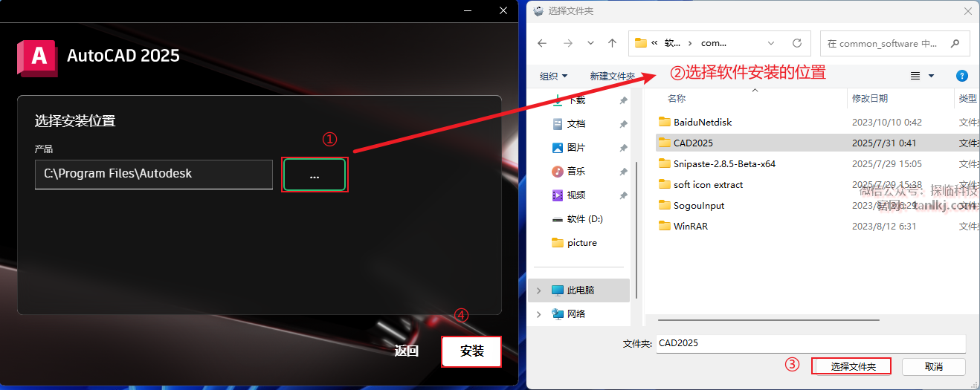Sort by 修改日期 column header
The image size is (980, 390).
tap(870, 98)
